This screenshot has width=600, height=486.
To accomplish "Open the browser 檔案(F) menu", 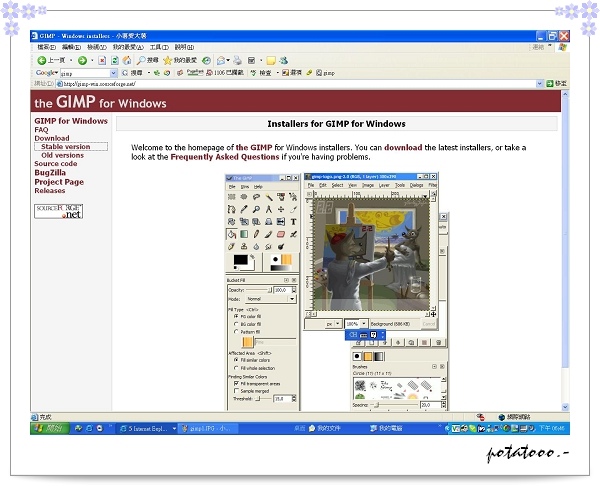I will pos(46,47).
